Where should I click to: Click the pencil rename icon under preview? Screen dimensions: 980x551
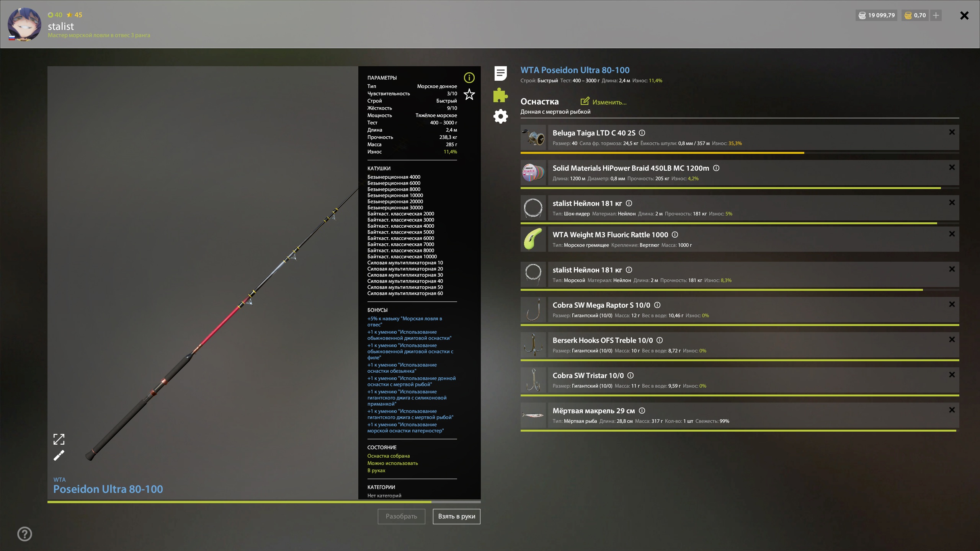pyautogui.click(x=59, y=455)
